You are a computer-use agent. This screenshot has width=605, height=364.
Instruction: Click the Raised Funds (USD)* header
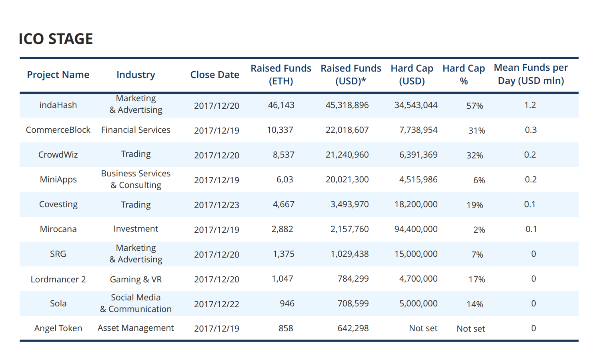click(351, 75)
